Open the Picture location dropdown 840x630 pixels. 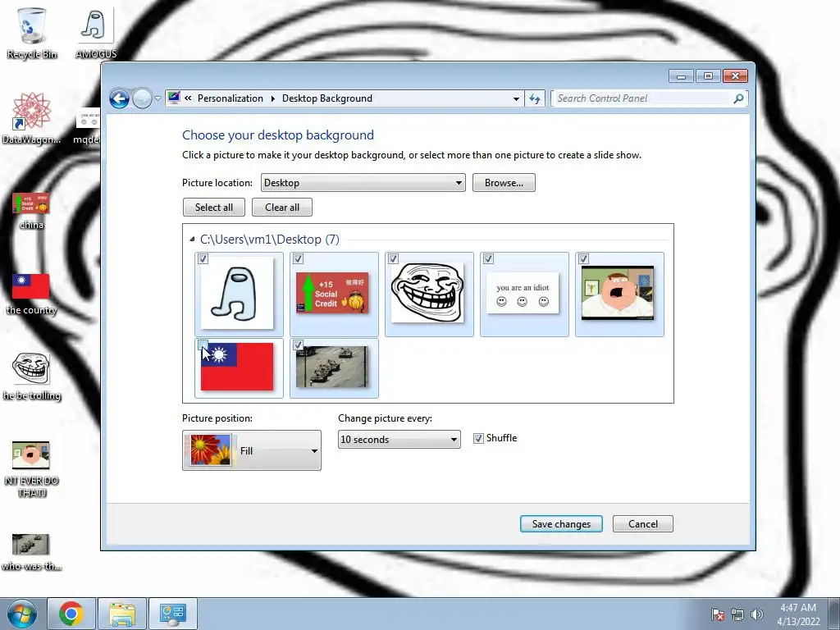click(363, 183)
